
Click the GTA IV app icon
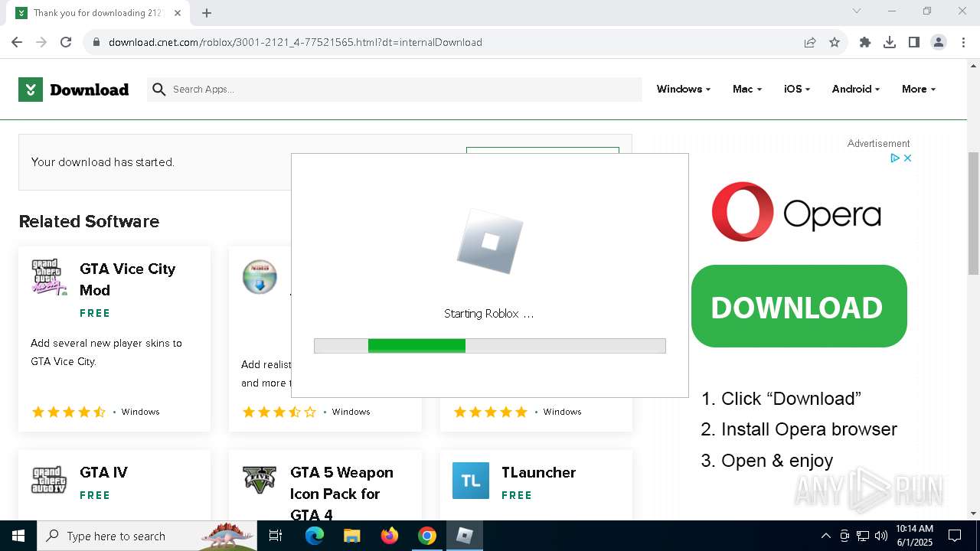(49, 481)
